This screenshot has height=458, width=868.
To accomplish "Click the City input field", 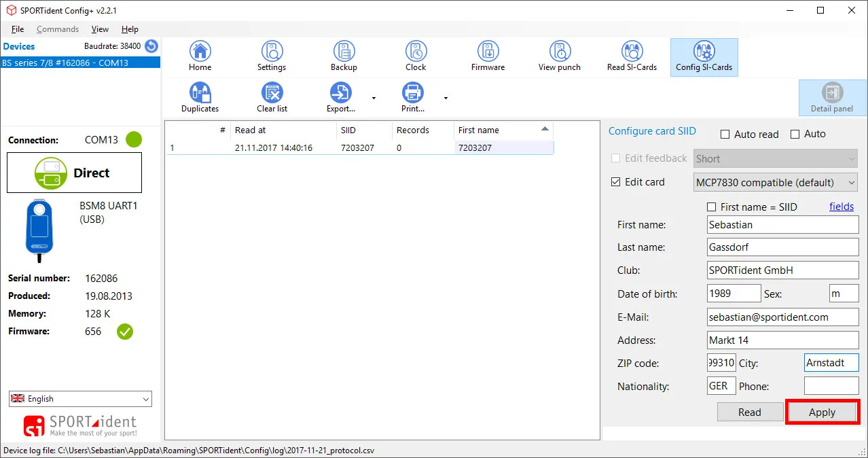I will tap(831, 363).
